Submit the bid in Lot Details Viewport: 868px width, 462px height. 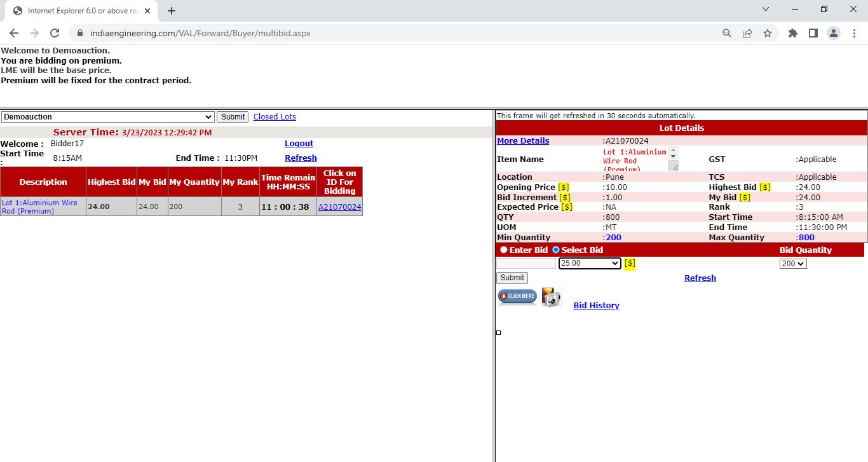512,278
